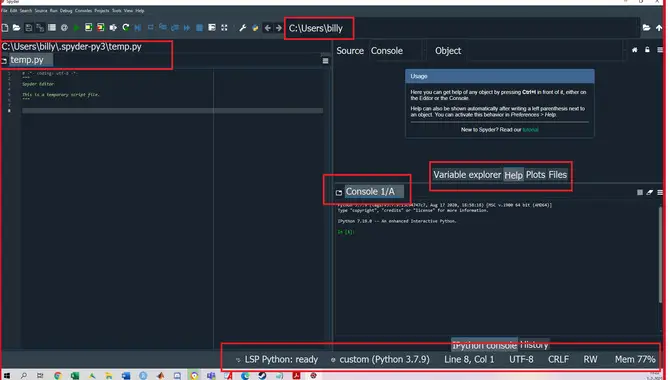
Task: Go back to previous working directory
Action: [267, 28]
